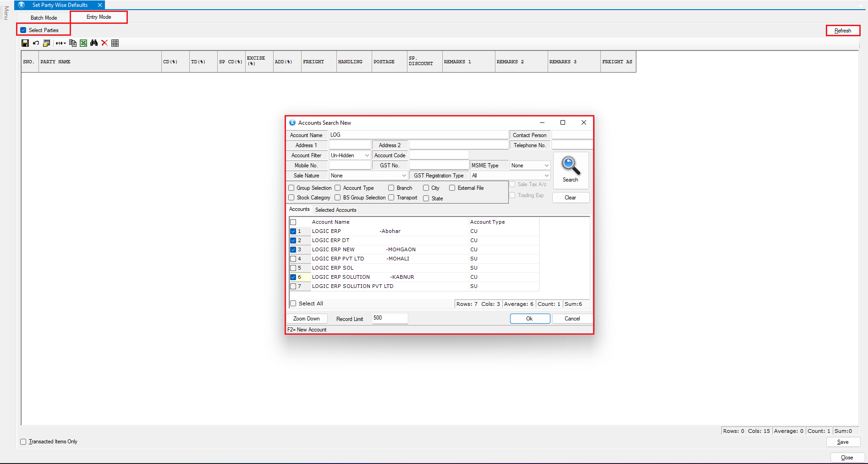Image resolution: width=868 pixels, height=464 pixels.
Task: Enable the Select All checkbox
Action: 293,304
